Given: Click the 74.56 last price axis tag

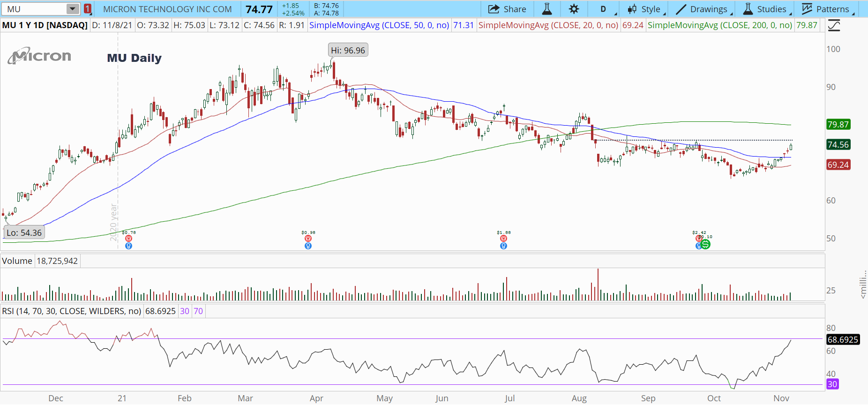Looking at the screenshot, I should (838, 145).
